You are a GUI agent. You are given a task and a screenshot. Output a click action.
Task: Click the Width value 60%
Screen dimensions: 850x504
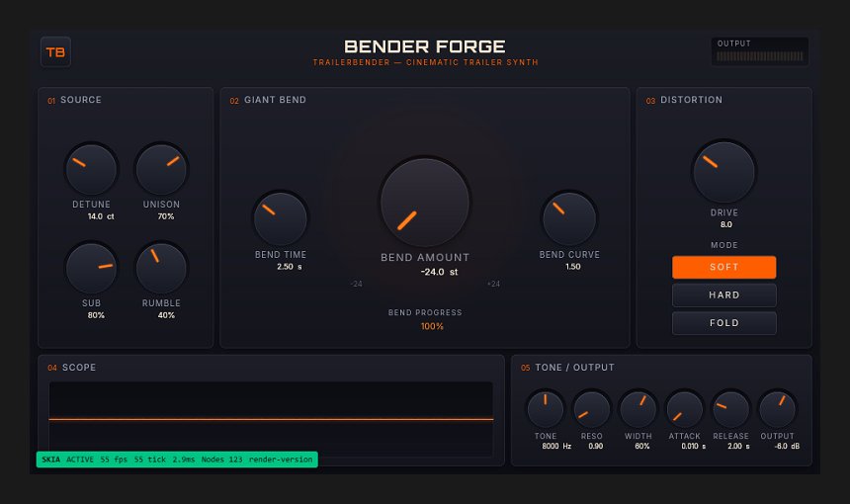(641, 446)
